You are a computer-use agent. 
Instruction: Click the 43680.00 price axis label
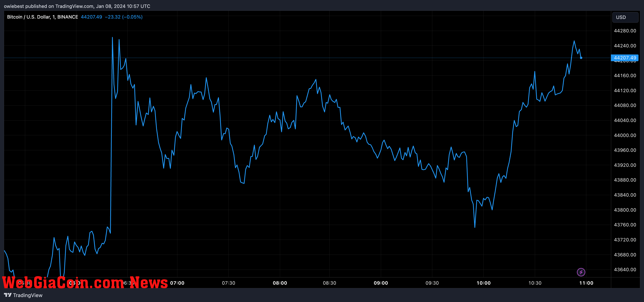click(x=625, y=255)
